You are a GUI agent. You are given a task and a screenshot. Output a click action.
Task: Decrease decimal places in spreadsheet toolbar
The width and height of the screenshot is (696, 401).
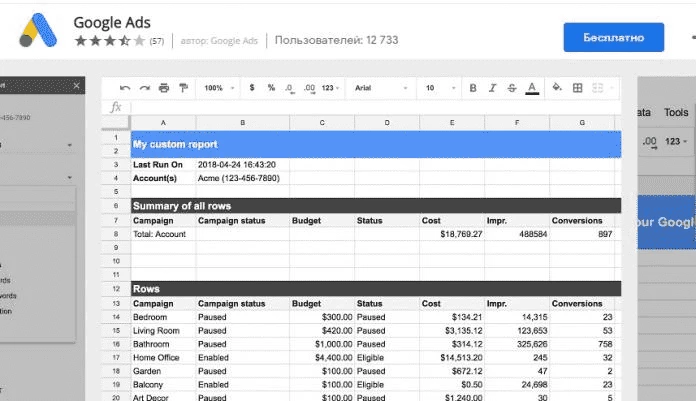pyautogui.click(x=289, y=88)
